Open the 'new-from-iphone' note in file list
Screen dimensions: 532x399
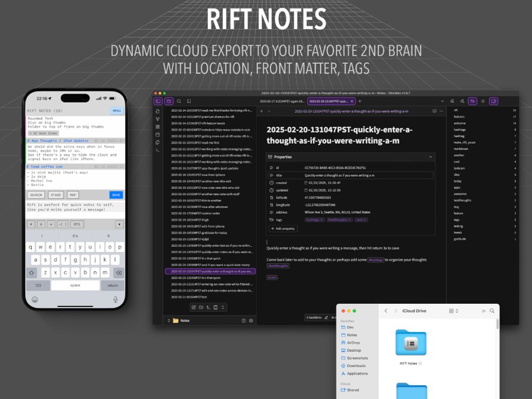pyautogui.click(x=198, y=175)
